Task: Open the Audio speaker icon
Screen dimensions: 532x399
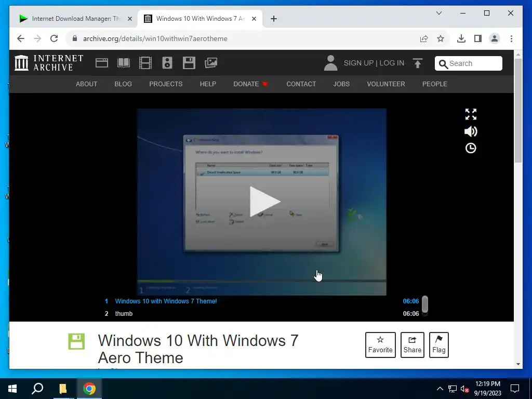Action: click(167, 63)
